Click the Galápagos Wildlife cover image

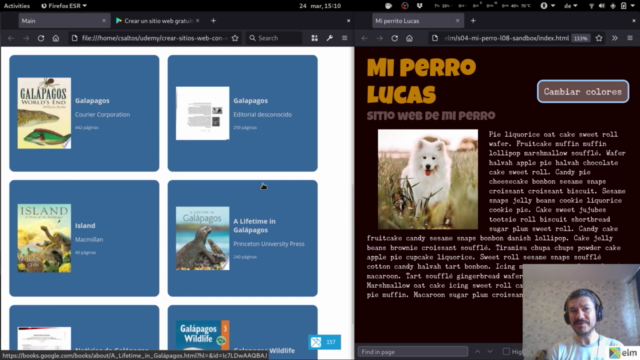(202, 335)
